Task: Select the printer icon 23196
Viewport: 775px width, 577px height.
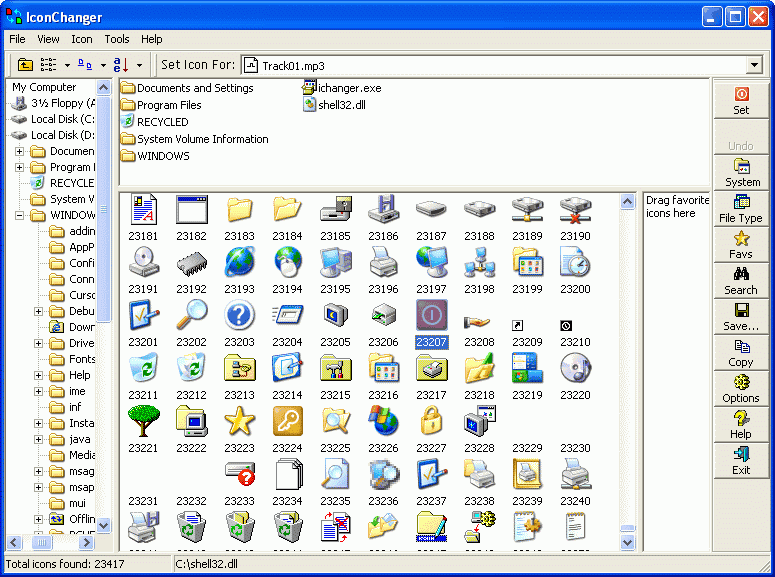Action: pyautogui.click(x=383, y=262)
